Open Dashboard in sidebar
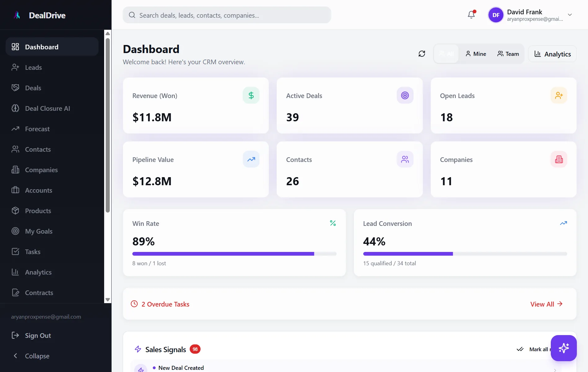 click(52, 47)
